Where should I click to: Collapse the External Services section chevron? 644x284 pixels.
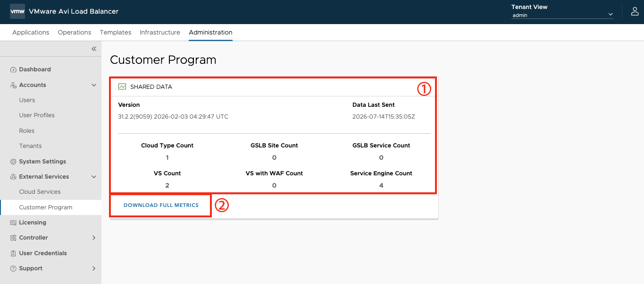coord(94,177)
